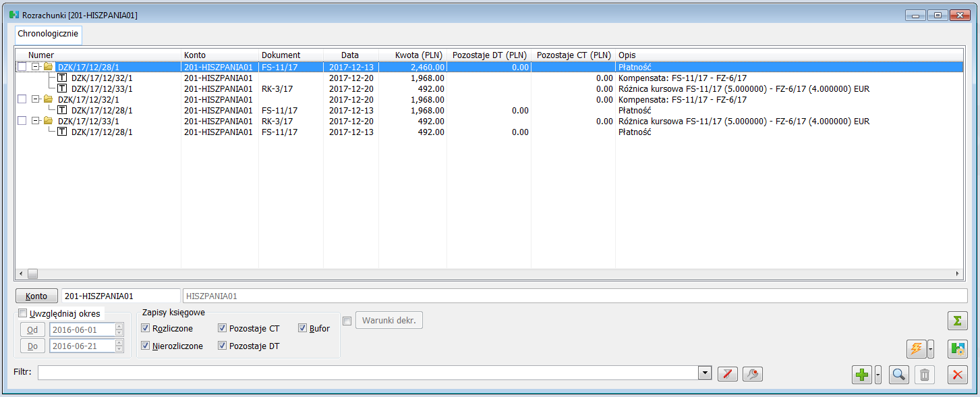The image size is (980, 397).
Task: Open the dropdown arrow beside lightning bolt
Action: pos(931,349)
